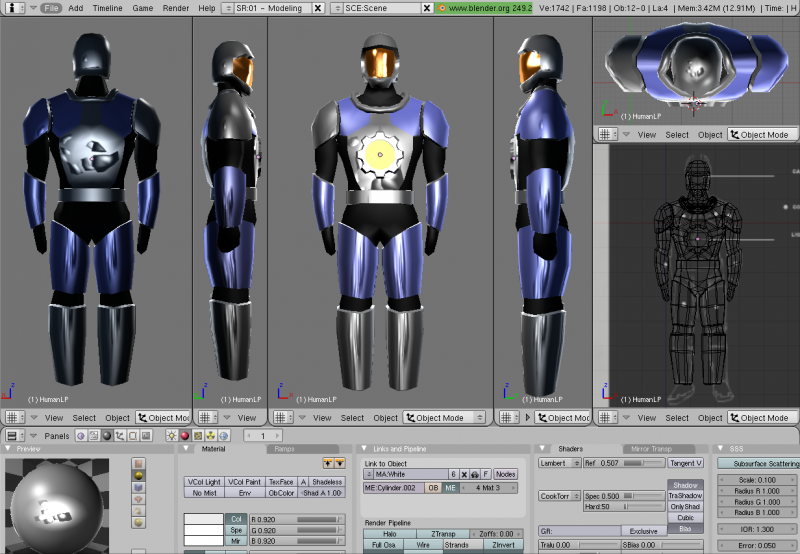Click the Lamp buttons icon
Screen dimensions: 800x554
point(171,436)
